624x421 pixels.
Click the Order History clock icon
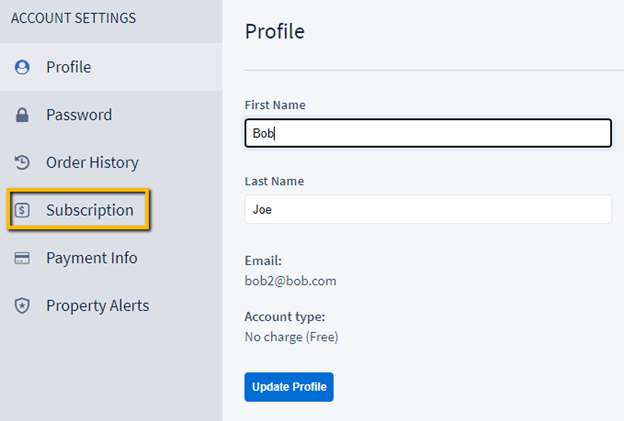tap(22, 162)
